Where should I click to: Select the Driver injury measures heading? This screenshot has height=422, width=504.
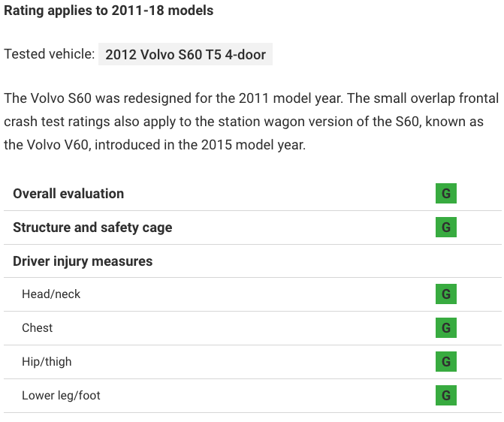tap(83, 261)
